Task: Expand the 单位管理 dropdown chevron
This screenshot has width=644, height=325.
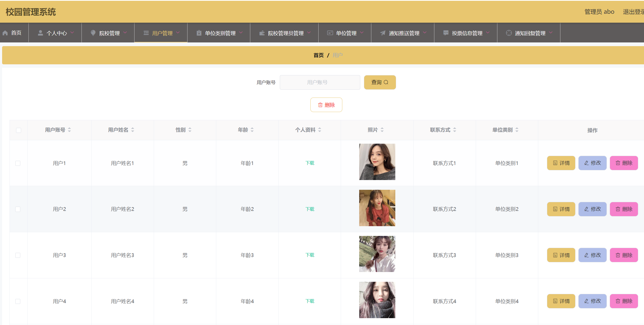Action: [362, 33]
